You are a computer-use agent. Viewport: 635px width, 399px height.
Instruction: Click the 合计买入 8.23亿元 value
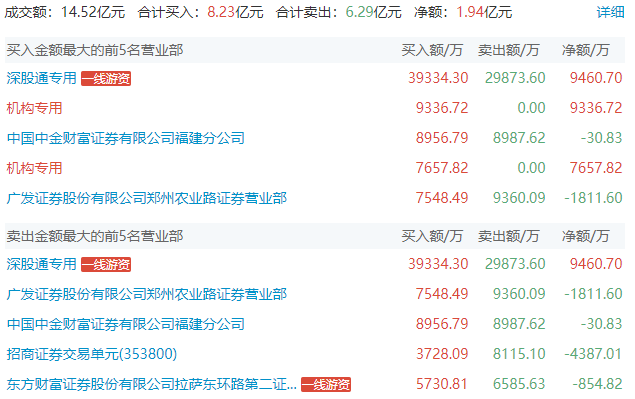pos(200,12)
